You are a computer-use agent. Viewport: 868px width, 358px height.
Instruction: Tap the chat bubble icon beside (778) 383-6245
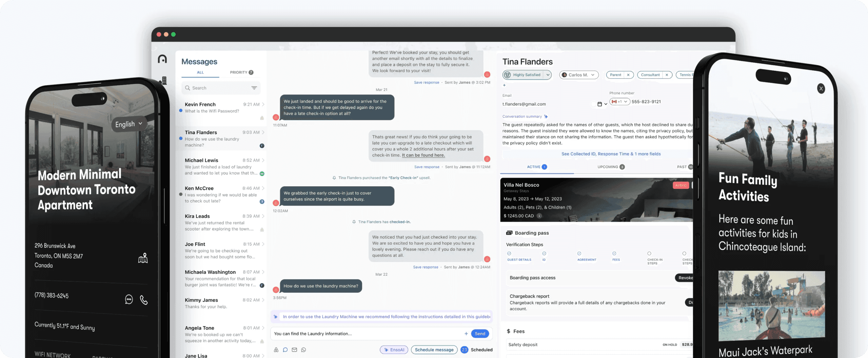point(129,299)
